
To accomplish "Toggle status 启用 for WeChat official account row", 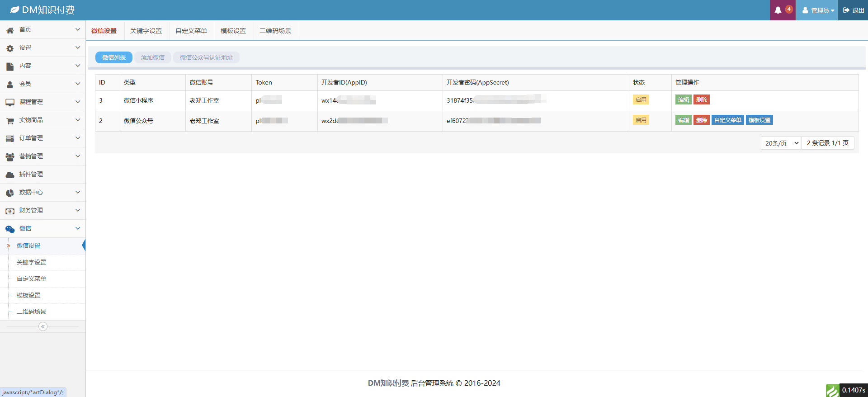I will [x=641, y=120].
